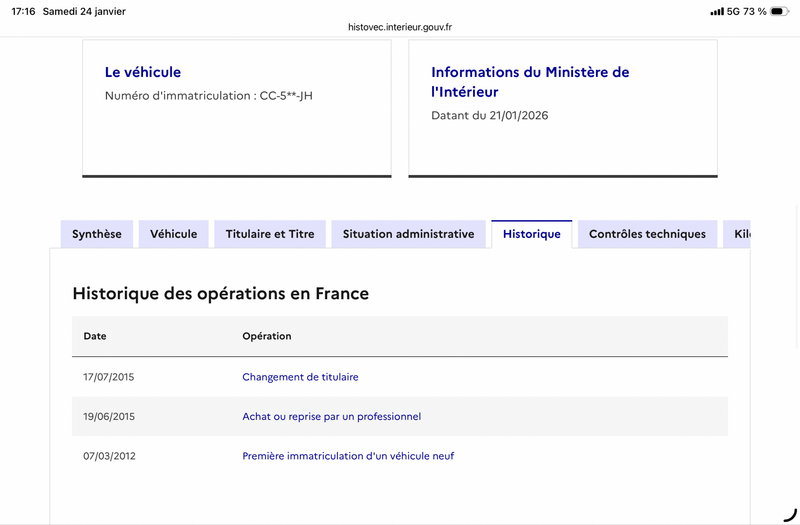Open Première immatriculation d'un véhicule neuf link

(x=348, y=456)
